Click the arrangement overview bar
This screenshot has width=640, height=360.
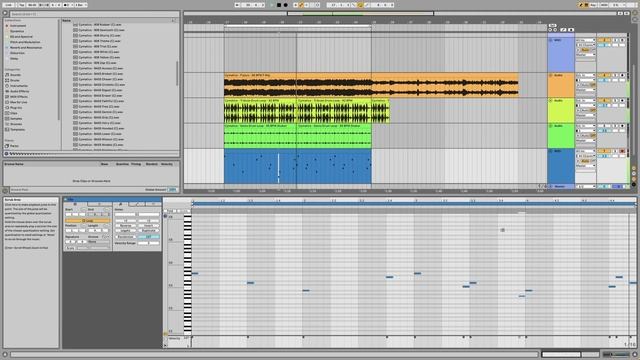coord(401,13)
